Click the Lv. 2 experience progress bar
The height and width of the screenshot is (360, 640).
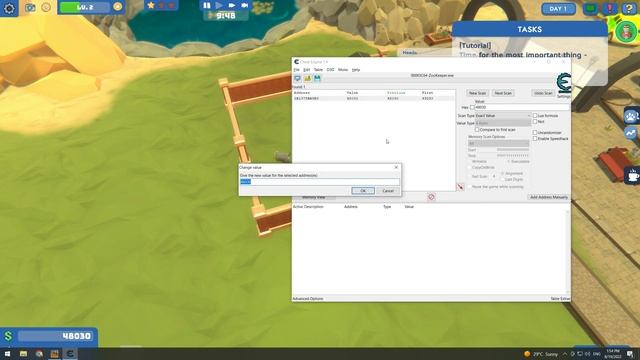pyautogui.click(x=85, y=7)
